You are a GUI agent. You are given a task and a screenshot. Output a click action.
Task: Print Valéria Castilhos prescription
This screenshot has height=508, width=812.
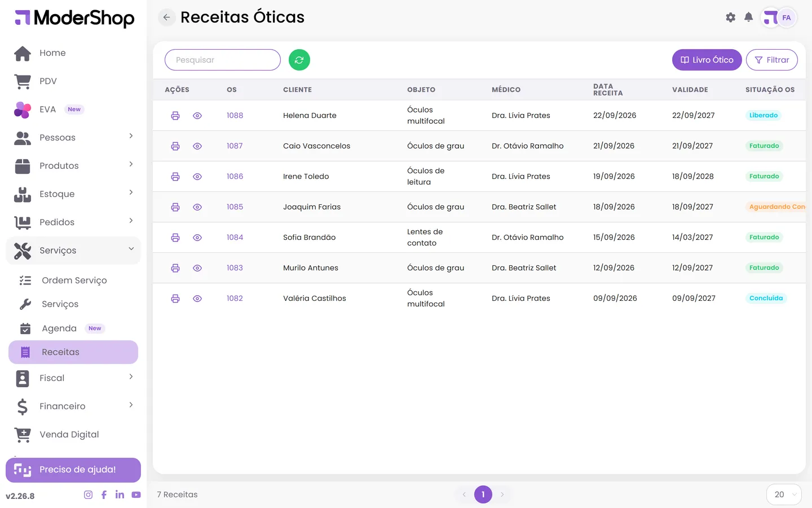coord(175,299)
